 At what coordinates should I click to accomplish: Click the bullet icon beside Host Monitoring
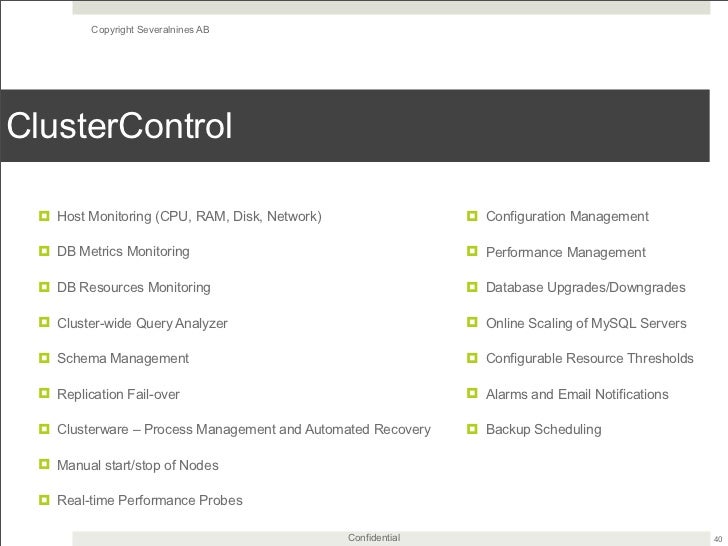44,216
